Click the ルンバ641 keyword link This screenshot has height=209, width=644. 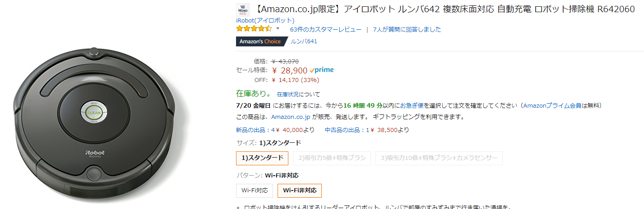(x=304, y=41)
